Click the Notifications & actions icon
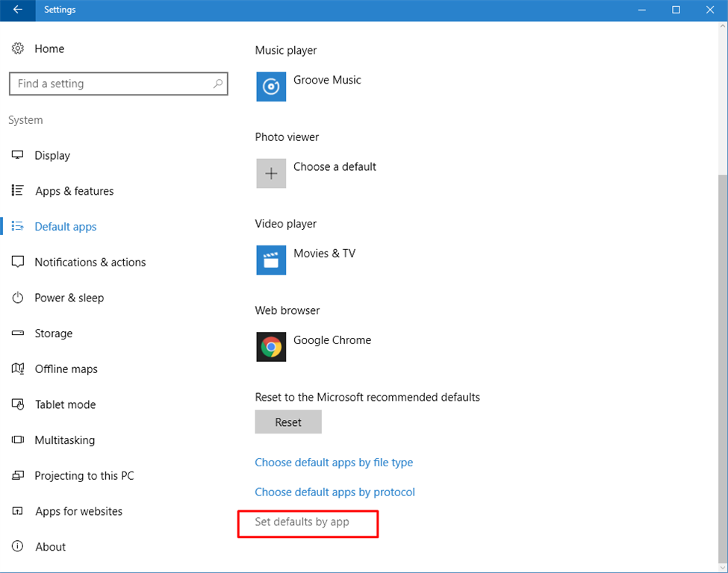Viewport: 728px width, 573px height. coord(18,262)
